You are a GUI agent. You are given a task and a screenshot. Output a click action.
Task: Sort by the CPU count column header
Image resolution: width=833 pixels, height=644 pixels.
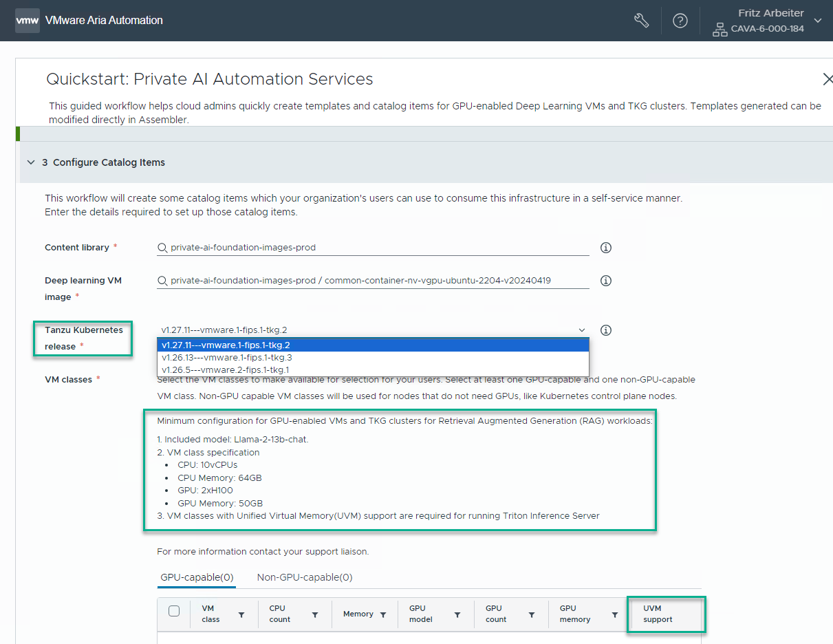(280, 614)
